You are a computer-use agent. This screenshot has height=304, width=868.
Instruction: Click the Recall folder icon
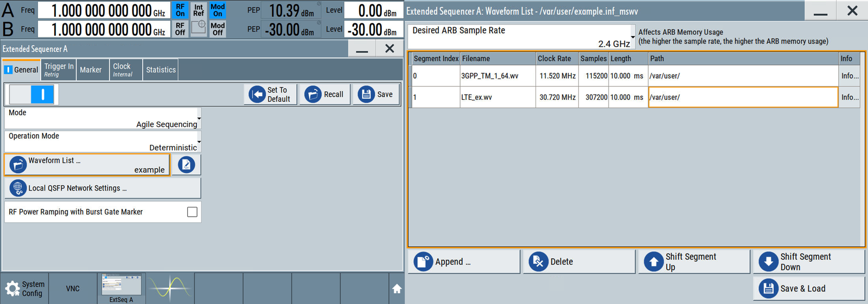[x=312, y=94]
